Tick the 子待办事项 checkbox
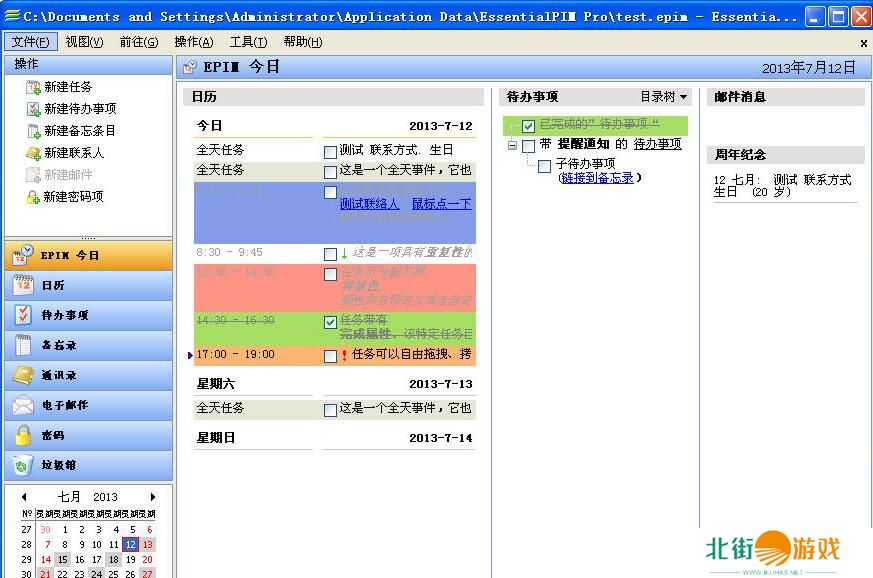 544,167
